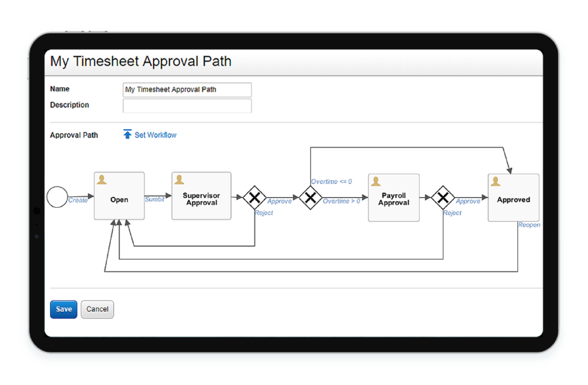Click the Create transition label
This screenshot has height=385, width=588.
(79, 200)
